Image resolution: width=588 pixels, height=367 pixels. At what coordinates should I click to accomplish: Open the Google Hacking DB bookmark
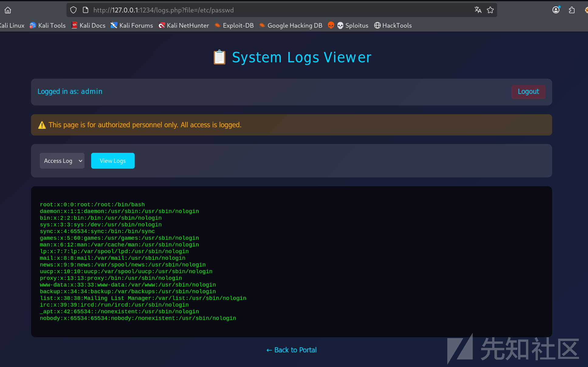point(291,26)
